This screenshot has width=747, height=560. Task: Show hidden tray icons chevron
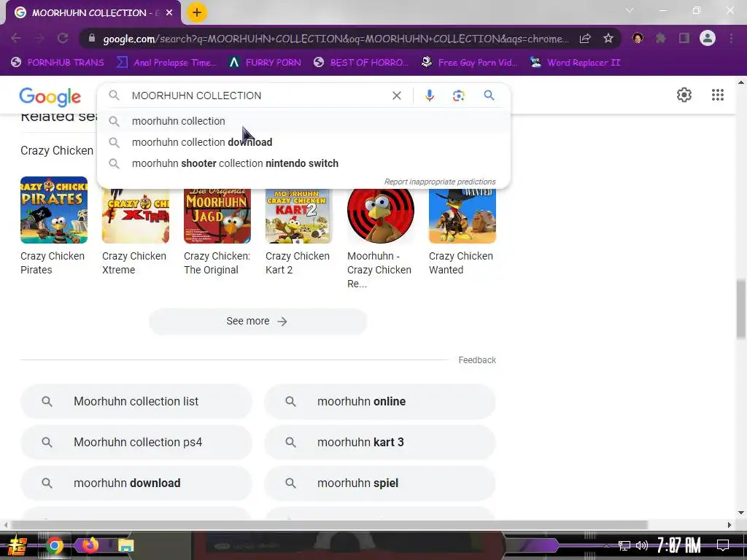(x=606, y=546)
